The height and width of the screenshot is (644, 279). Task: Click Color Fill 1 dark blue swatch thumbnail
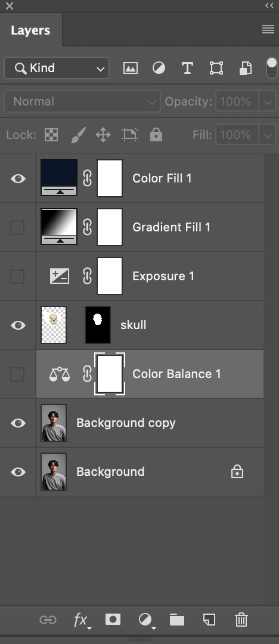point(59,178)
